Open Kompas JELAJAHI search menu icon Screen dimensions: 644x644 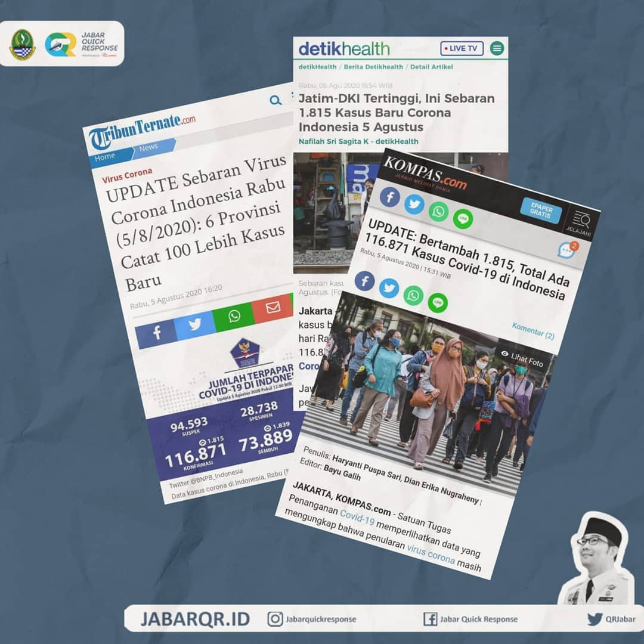pos(580,224)
